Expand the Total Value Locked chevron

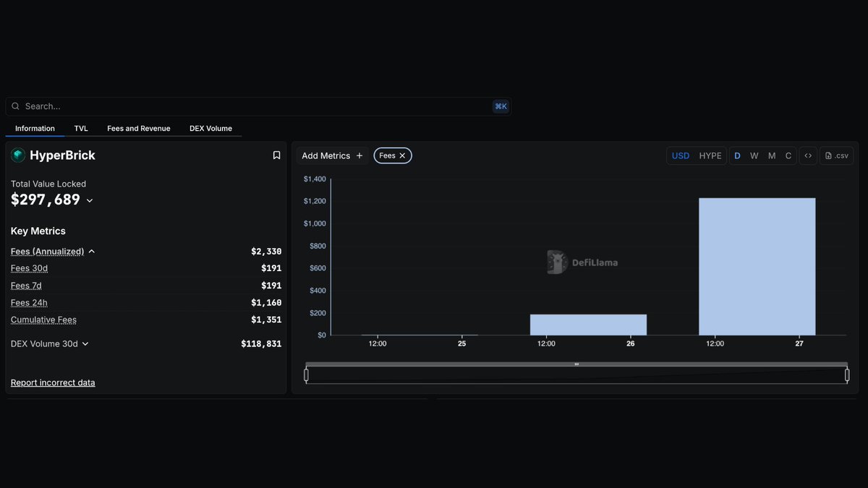tap(90, 201)
